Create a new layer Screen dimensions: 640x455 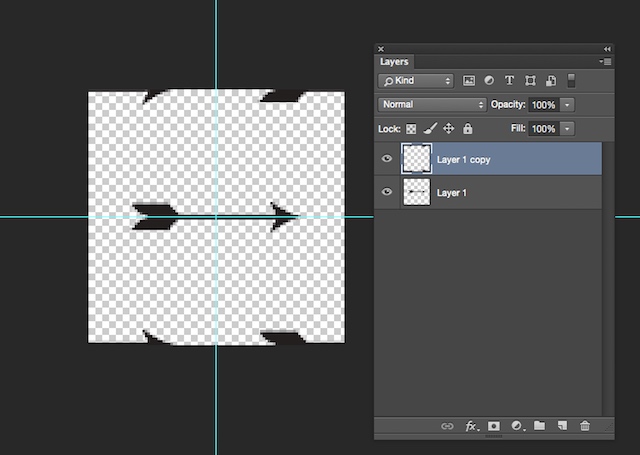click(562, 426)
